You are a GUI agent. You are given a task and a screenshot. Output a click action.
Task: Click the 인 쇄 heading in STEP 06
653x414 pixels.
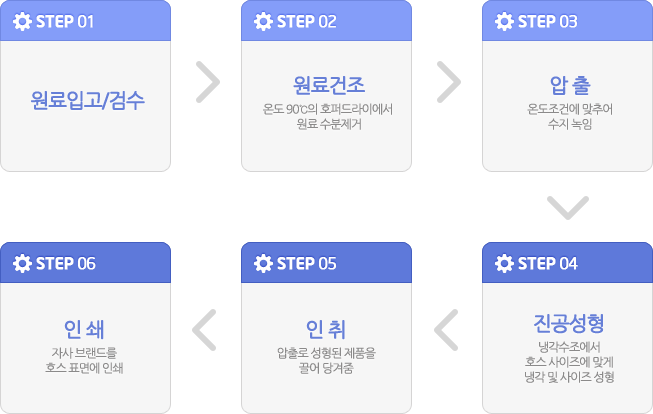point(85,329)
